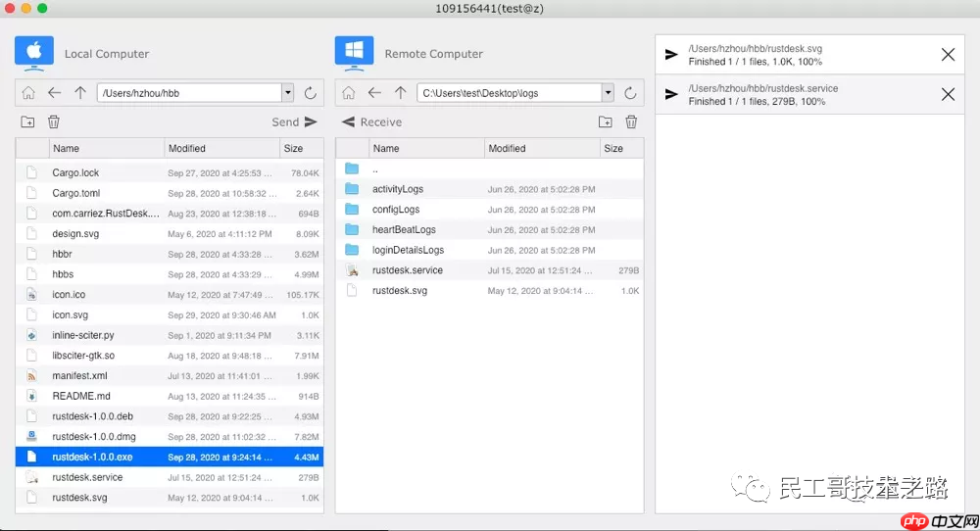The width and height of the screenshot is (980, 531).
Task: Open the local path dropdown
Action: (x=287, y=93)
